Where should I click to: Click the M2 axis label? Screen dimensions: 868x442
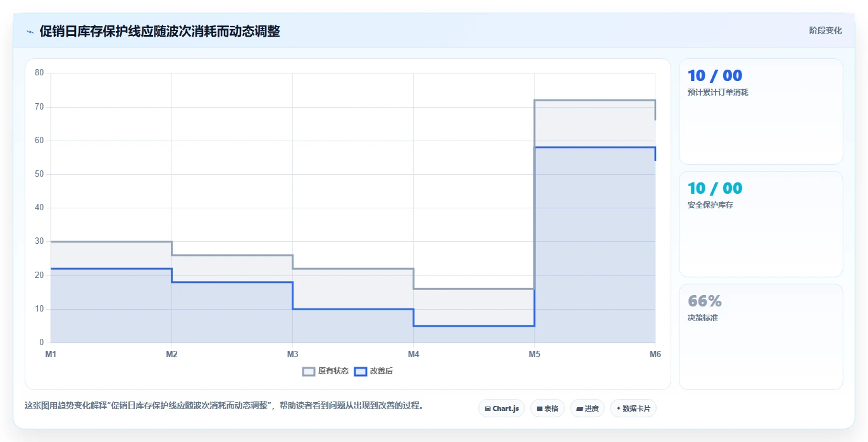click(171, 354)
